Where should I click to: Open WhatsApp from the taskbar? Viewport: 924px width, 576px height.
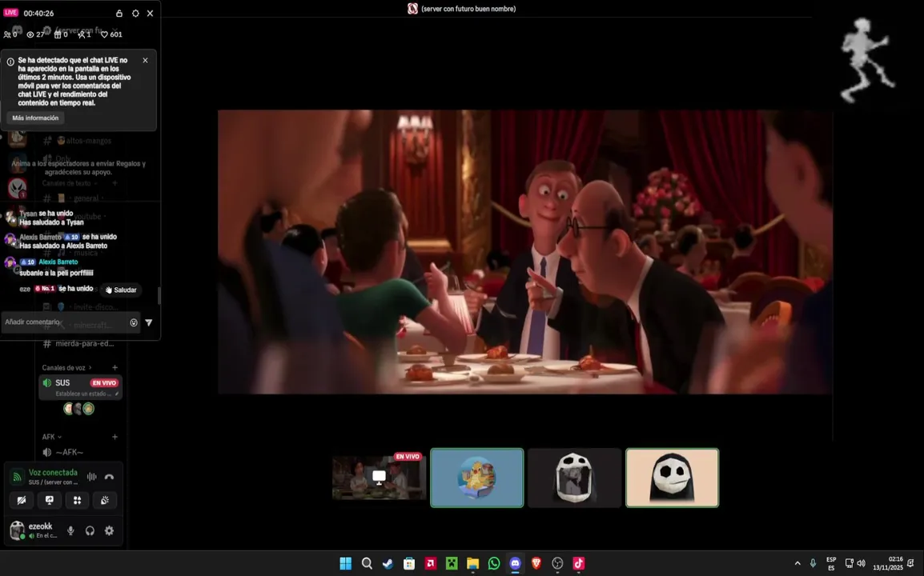[x=494, y=564]
